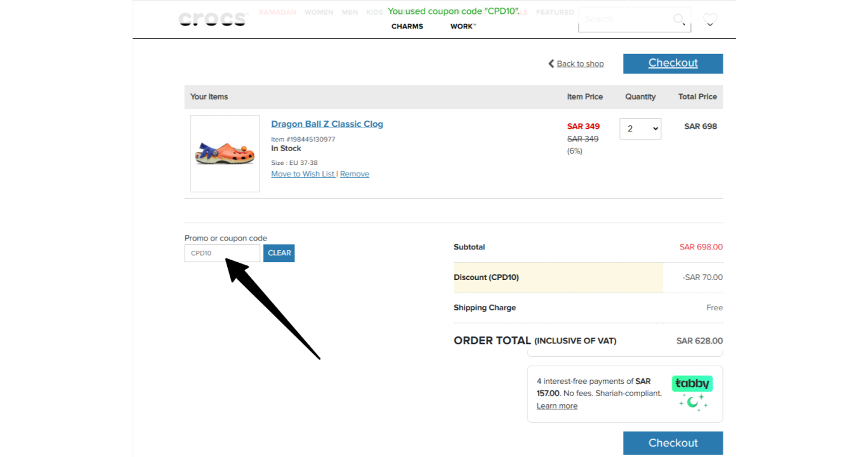This screenshot has width=868, height=457.
Task: Click tabby Learn more link
Action: (x=557, y=406)
